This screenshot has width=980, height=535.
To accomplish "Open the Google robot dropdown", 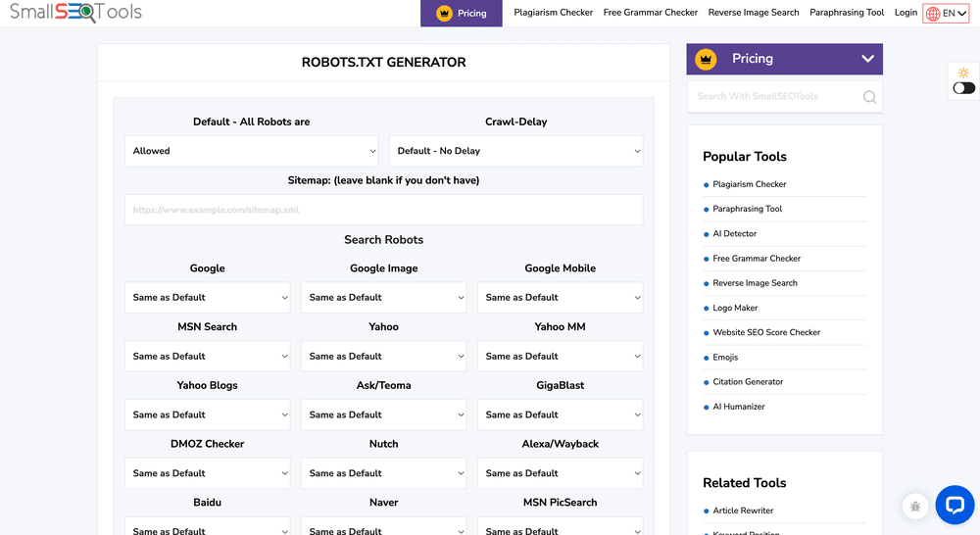I will [x=208, y=298].
